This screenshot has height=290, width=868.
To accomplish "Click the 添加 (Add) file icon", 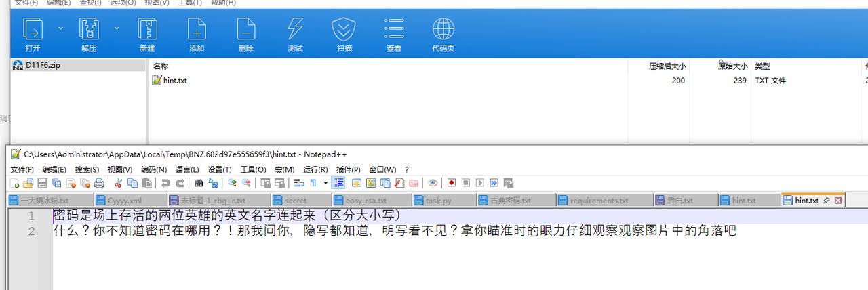I will [x=197, y=35].
